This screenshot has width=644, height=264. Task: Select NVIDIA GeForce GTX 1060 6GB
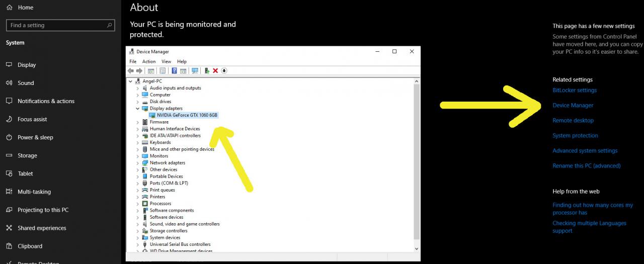click(187, 115)
